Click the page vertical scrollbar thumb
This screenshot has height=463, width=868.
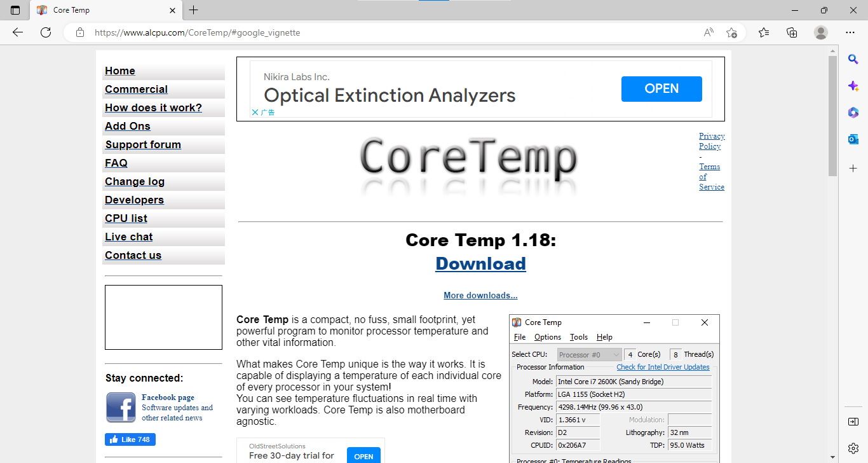(832, 116)
